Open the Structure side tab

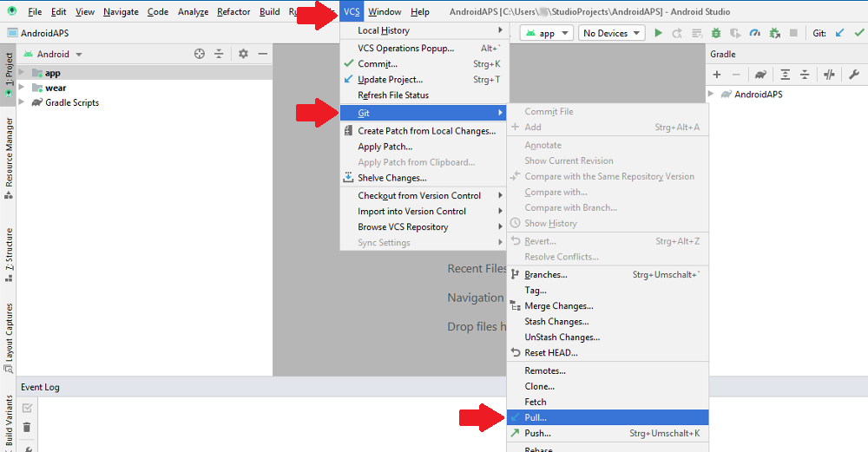click(9, 254)
